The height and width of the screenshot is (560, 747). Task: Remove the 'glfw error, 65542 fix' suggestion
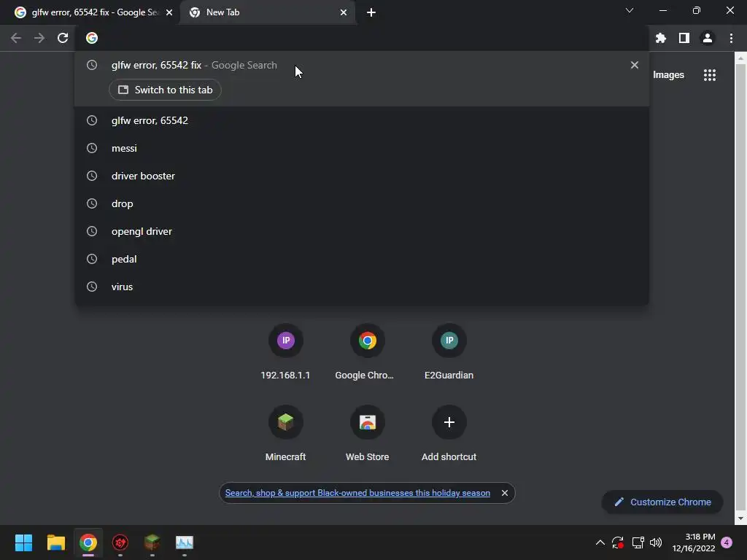[x=634, y=65]
